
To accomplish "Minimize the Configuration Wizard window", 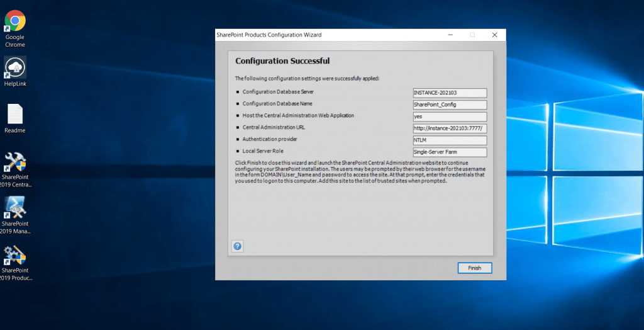I will [450, 35].
